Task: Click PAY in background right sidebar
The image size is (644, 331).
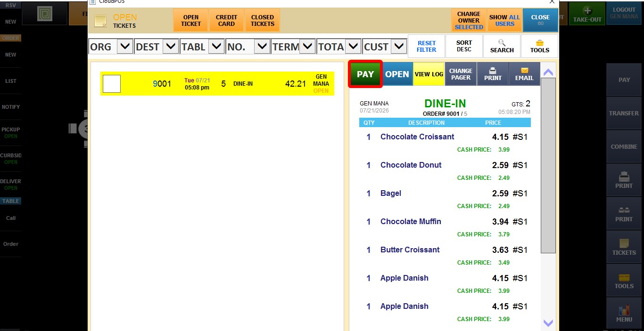Action: pos(624,80)
